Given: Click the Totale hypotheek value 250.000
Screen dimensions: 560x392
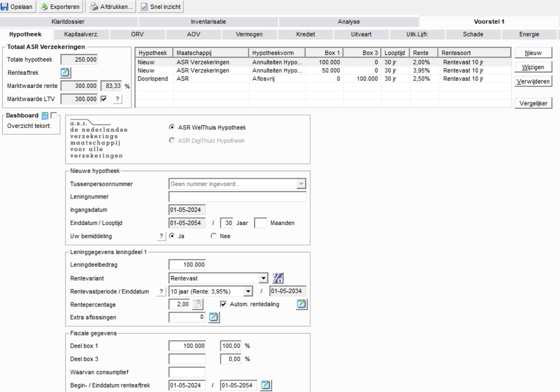Looking at the screenshot, I should 79,60.
